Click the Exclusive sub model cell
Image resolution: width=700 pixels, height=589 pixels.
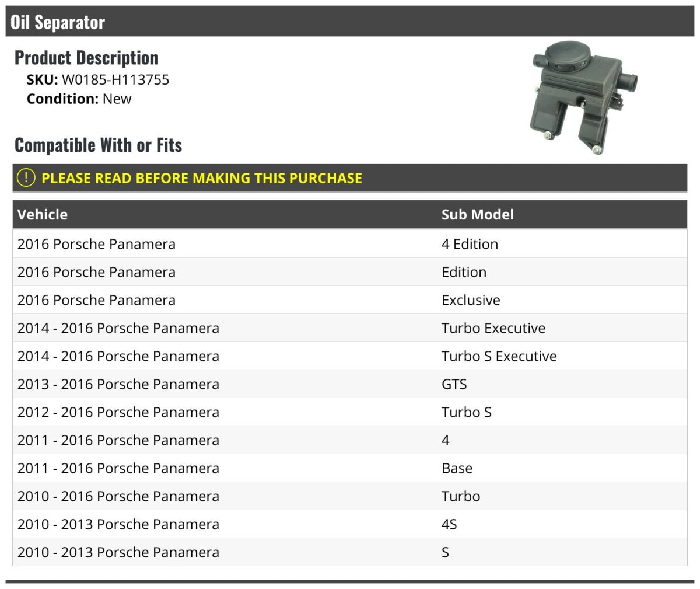471,300
